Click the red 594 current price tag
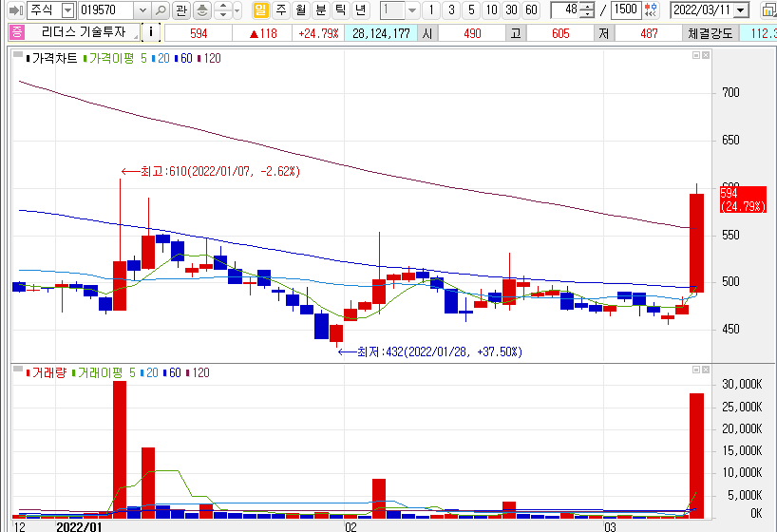The image size is (777, 532). point(743,199)
